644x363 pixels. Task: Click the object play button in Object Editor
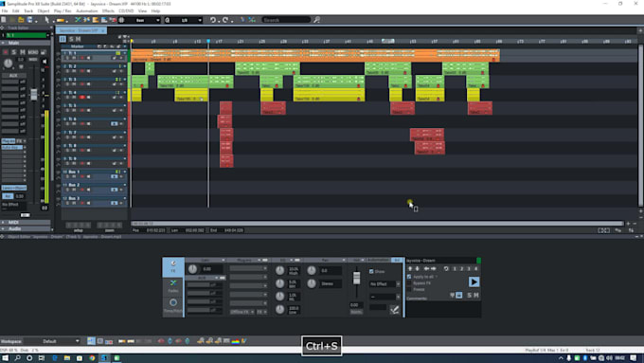click(474, 282)
